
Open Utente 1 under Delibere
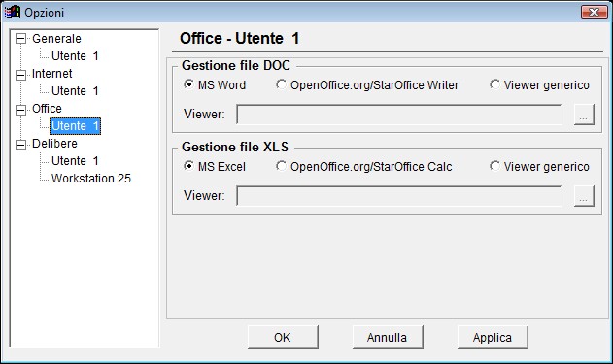75,161
